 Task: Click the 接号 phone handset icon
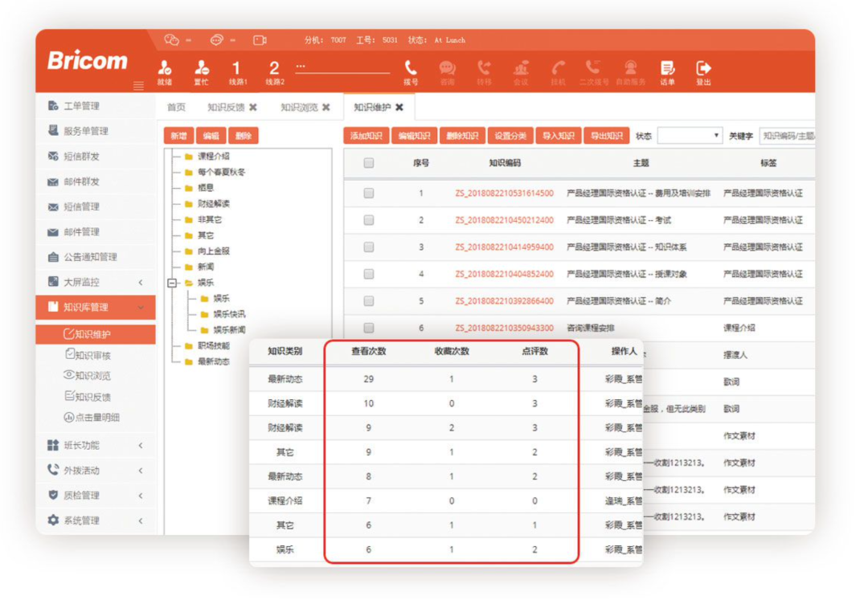[411, 68]
